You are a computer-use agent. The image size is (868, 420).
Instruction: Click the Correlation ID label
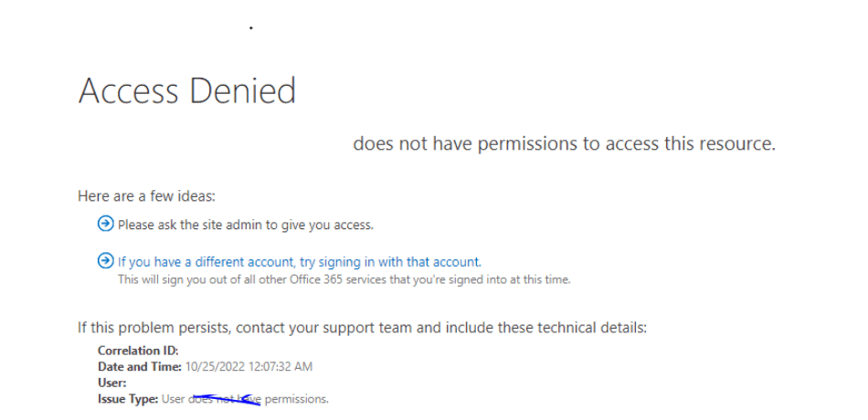coord(138,351)
